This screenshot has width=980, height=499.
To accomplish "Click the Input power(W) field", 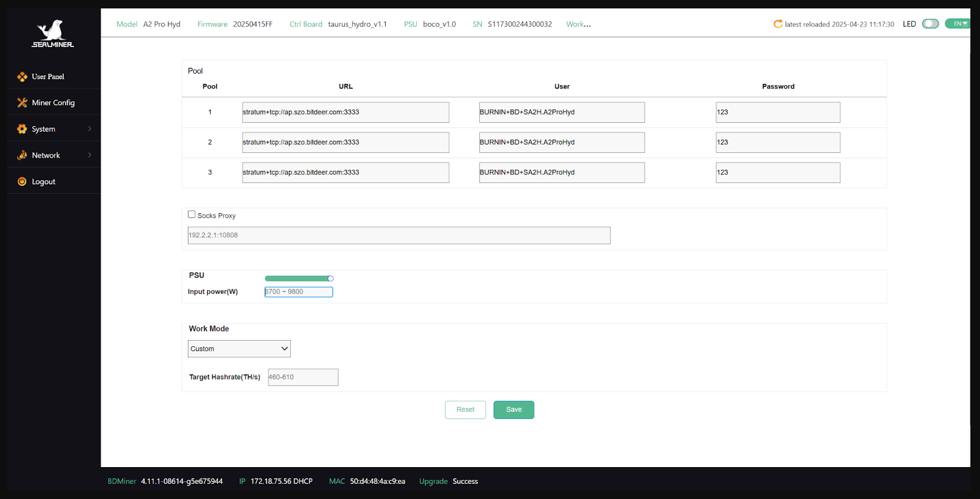I will pyautogui.click(x=299, y=292).
